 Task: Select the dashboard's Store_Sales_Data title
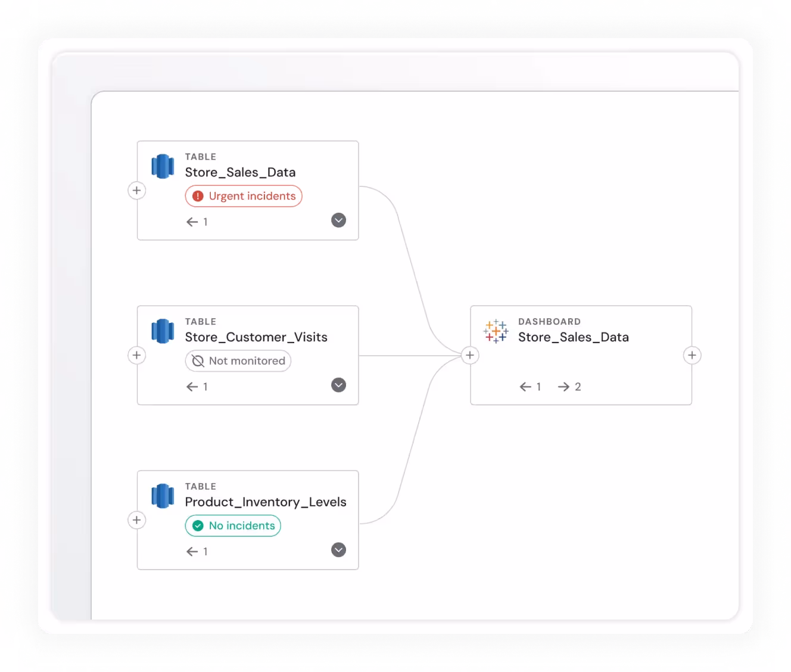tap(574, 338)
